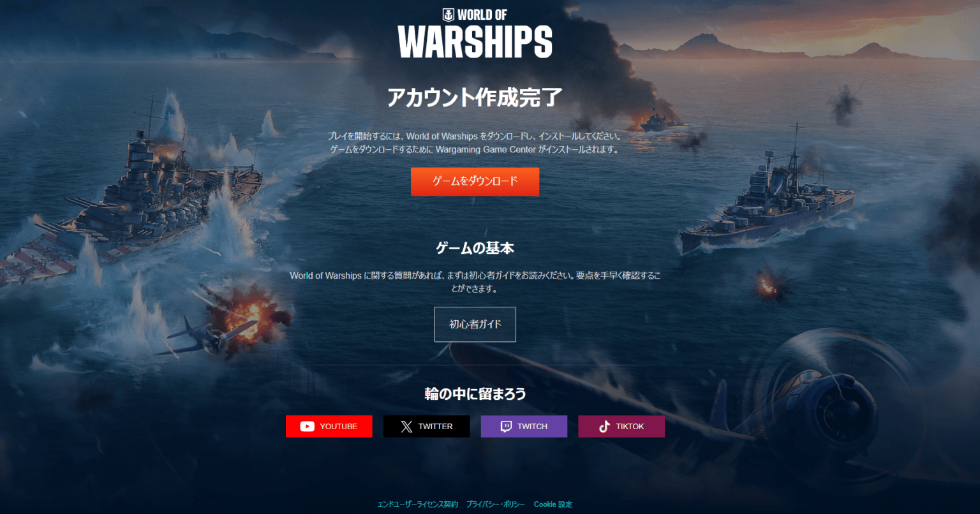Download the game with the orange ゲームをダウンロード button
This screenshot has width=980, height=514.
pos(475,182)
